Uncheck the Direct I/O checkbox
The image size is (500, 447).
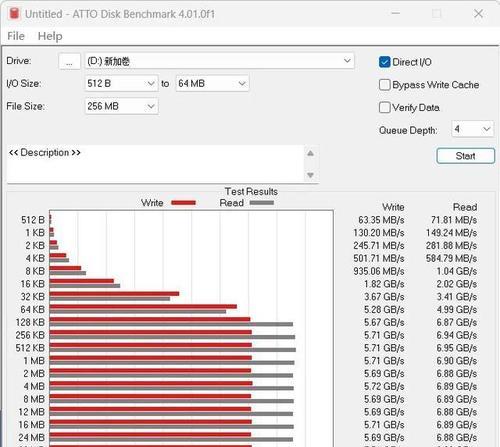point(384,62)
